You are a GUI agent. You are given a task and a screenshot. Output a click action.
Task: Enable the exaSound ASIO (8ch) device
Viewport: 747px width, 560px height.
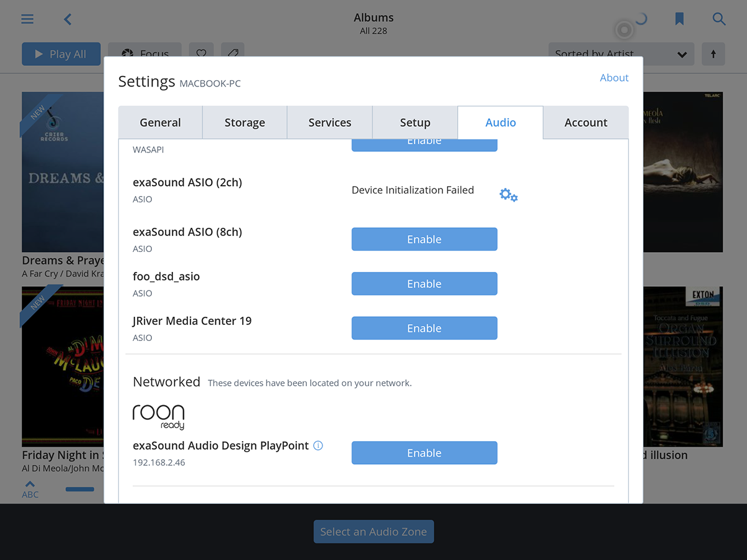pos(425,240)
